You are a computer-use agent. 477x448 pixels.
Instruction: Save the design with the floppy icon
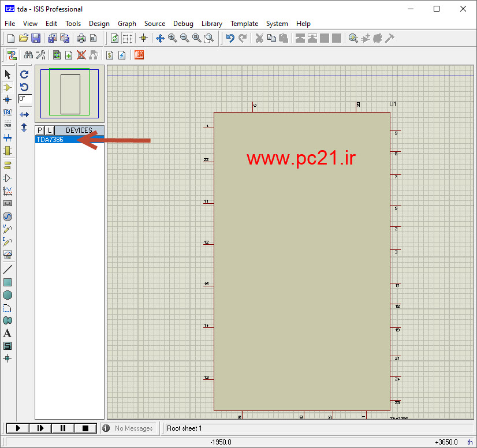click(x=36, y=38)
